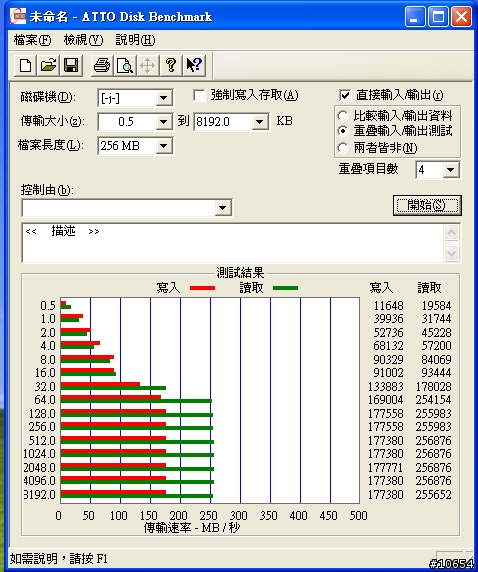
Task: Click the grayed move arrows icon
Action: coord(148,66)
